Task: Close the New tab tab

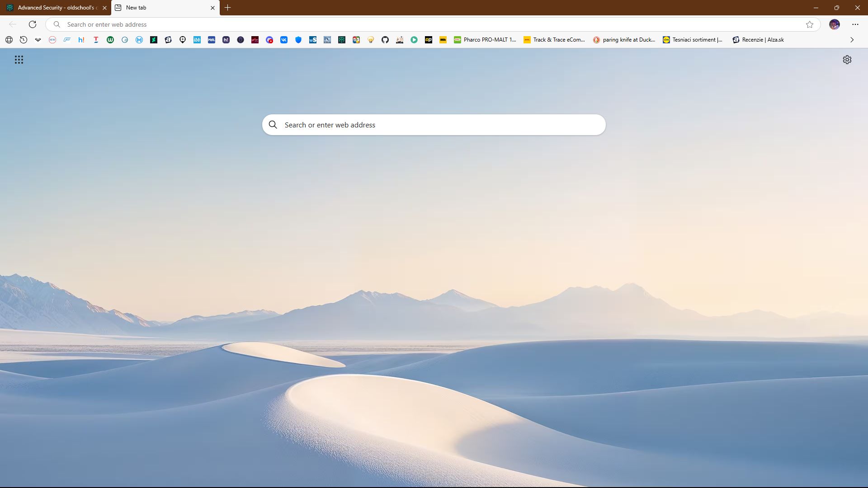Action: click(212, 8)
